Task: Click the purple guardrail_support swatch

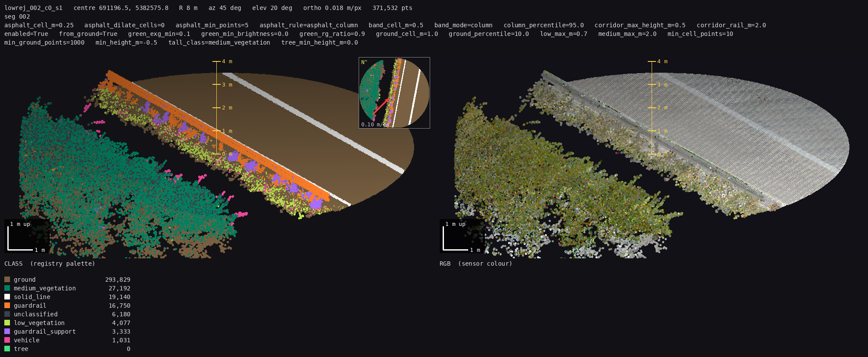Action: click(x=7, y=331)
